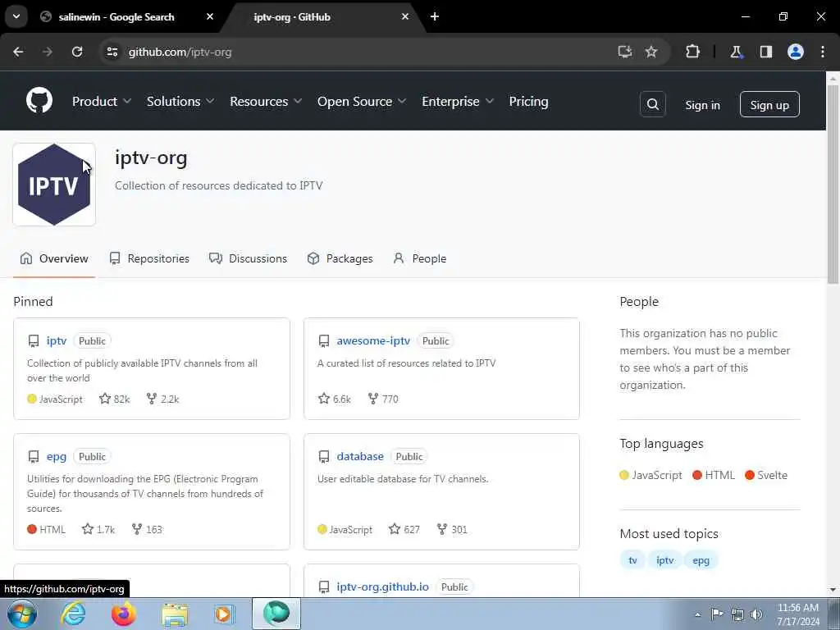840x630 pixels.
Task: Open the Pricing link
Action: point(529,101)
